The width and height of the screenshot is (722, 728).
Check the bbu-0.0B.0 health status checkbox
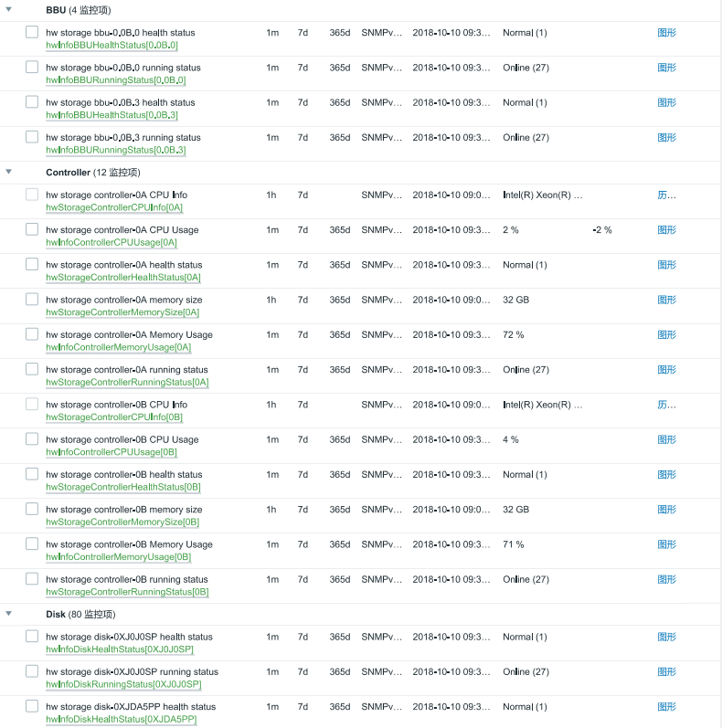click(32, 32)
